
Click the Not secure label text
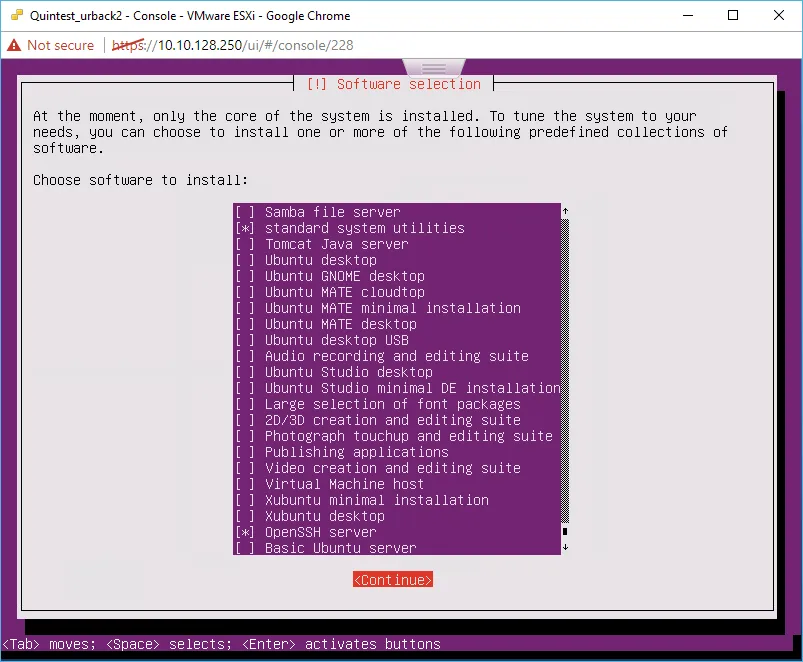tap(60, 45)
